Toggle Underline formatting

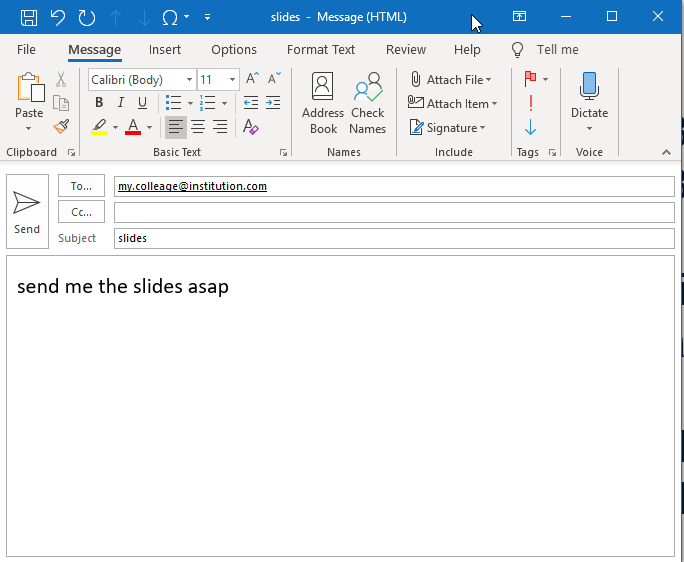pos(142,103)
